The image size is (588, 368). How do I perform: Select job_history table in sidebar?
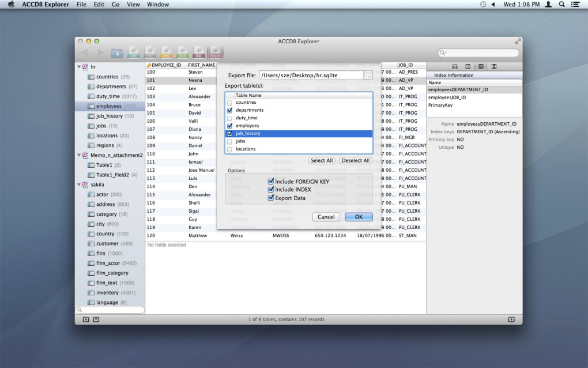110,116
